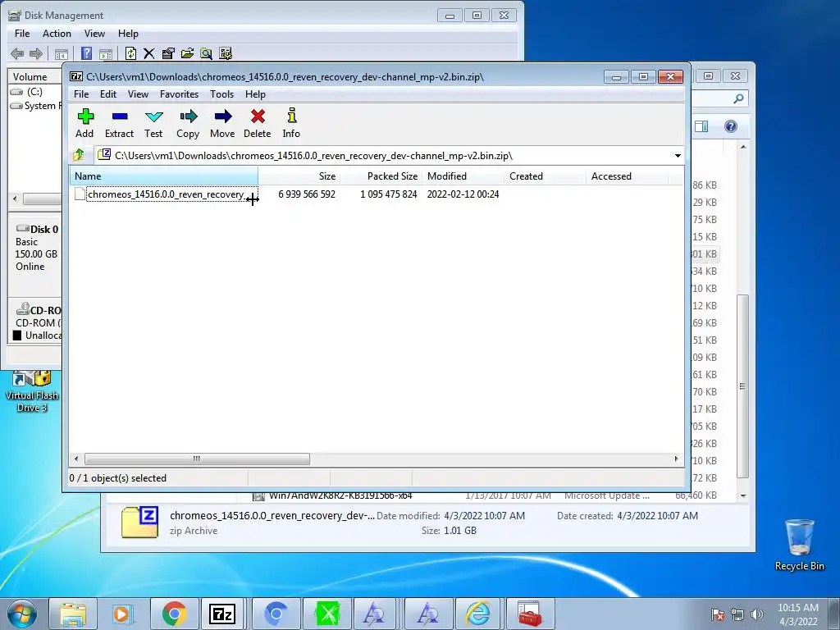Open the 7-Zip View menu
This screenshot has width=840, height=630.
138,94
